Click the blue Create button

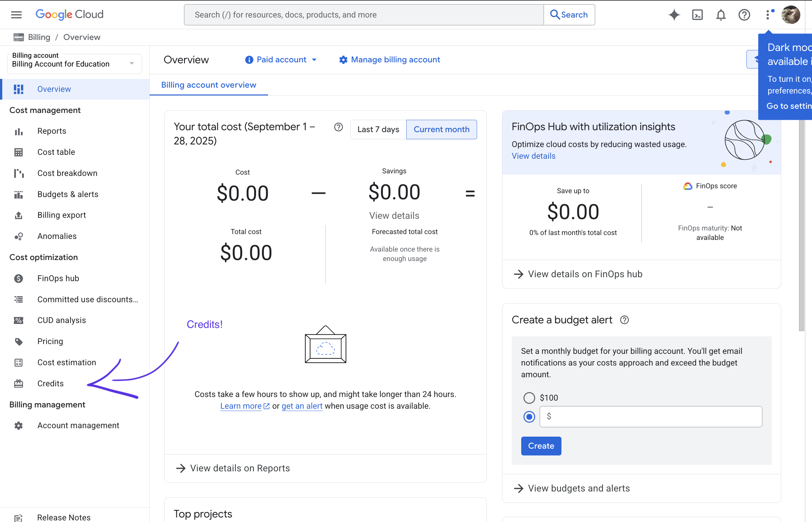coord(541,446)
